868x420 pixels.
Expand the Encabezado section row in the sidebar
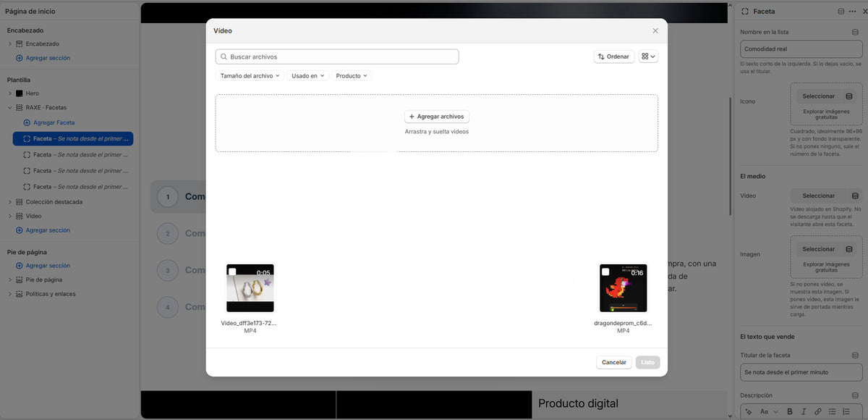[10, 44]
